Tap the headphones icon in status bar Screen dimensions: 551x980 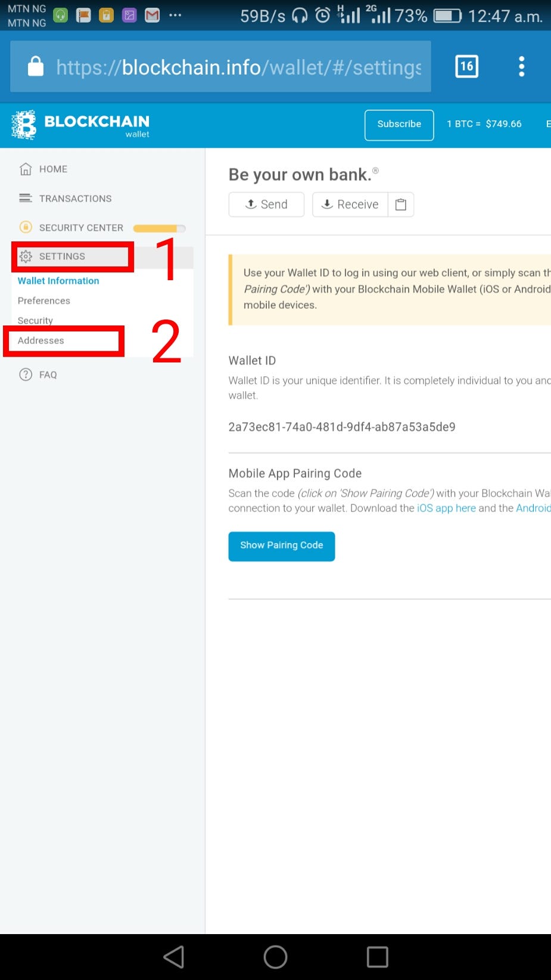(300, 15)
